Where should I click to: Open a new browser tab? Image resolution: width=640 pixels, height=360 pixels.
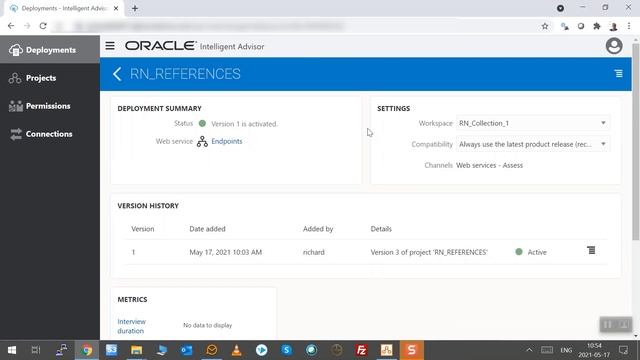pyautogui.click(x=135, y=8)
